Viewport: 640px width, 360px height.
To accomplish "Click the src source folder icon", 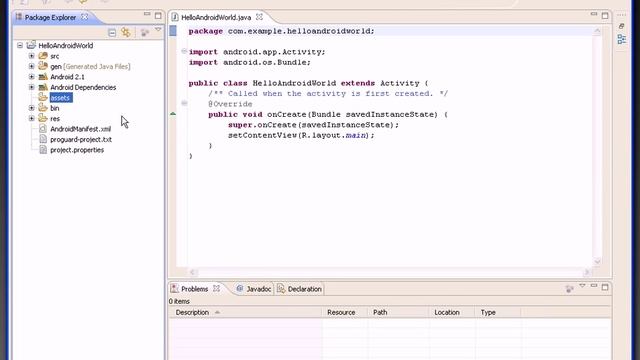I will (x=43, y=56).
